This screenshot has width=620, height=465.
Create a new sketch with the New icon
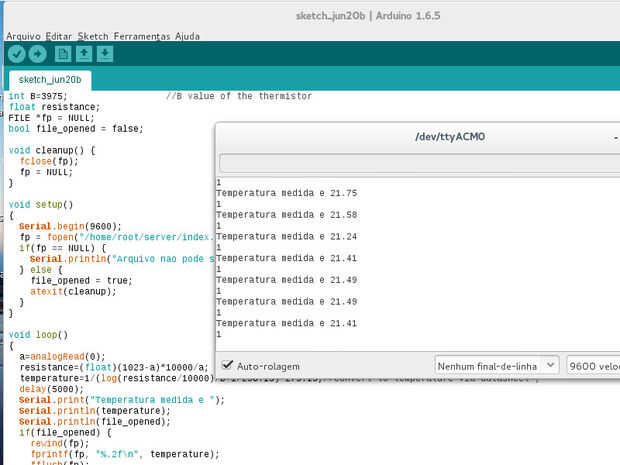tap(63, 54)
